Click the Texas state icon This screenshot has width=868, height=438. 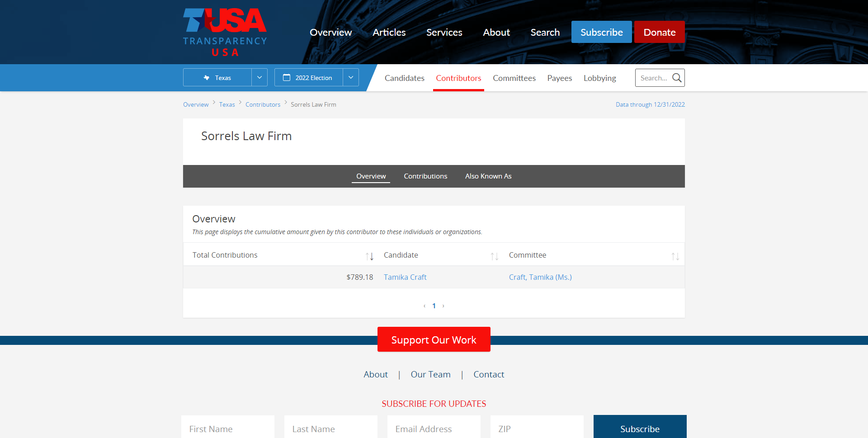point(207,78)
